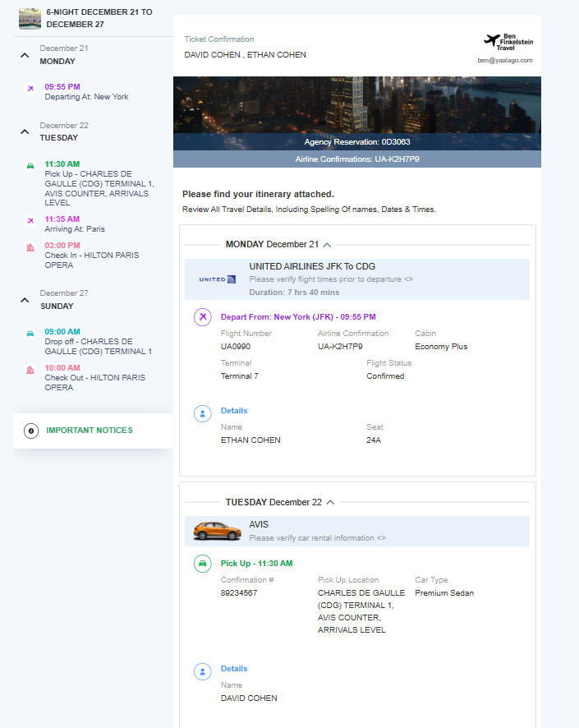The image size is (579, 728).
Task: Click the 6-Night December 21 to December 27 title
Action: pos(99,18)
